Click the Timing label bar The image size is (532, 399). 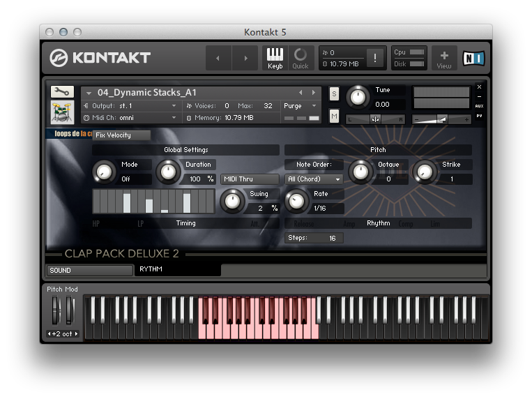[185, 223]
